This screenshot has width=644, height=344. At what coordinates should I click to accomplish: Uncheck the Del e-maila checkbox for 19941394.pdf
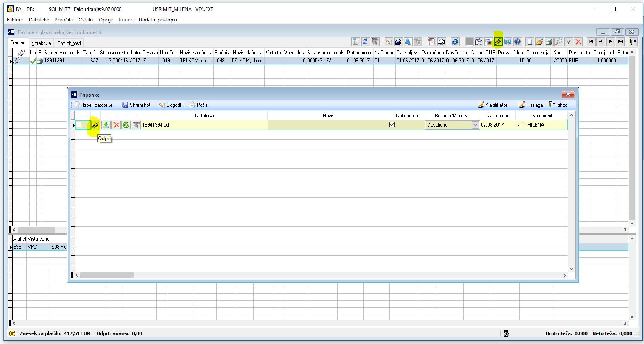[391, 124]
